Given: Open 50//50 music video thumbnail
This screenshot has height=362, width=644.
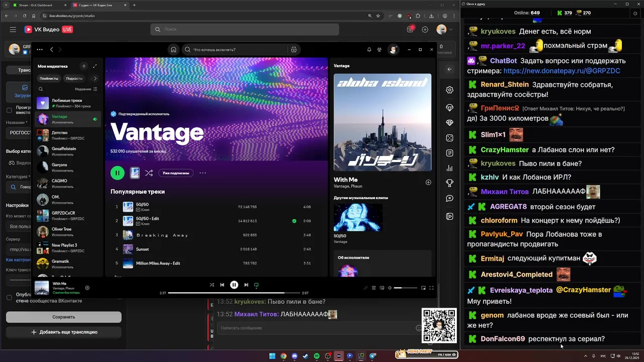Looking at the screenshot, I should pyautogui.click(x=358, y=217).
